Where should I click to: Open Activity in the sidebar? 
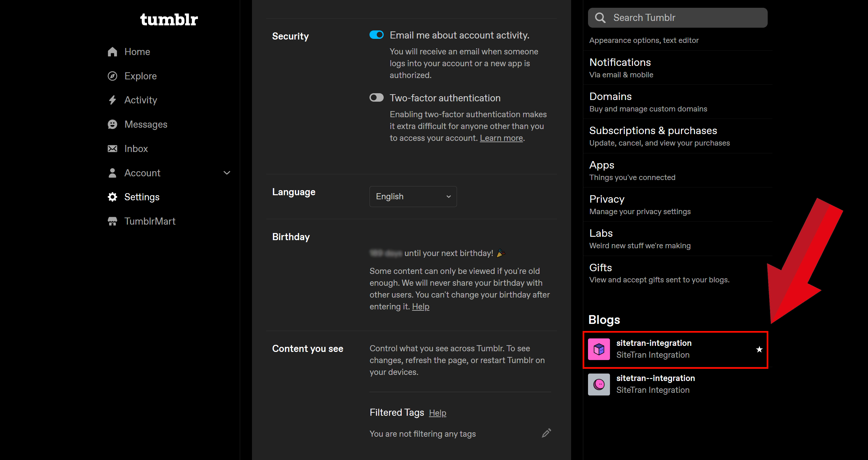tap(141, 100)
